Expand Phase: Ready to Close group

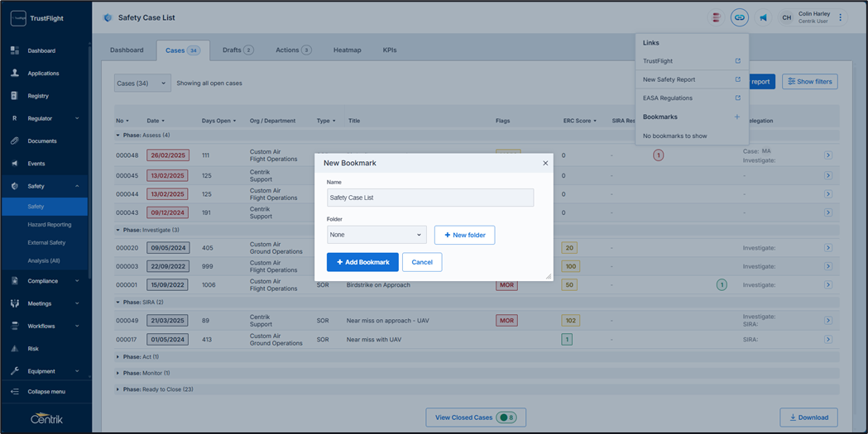[117, 389]
